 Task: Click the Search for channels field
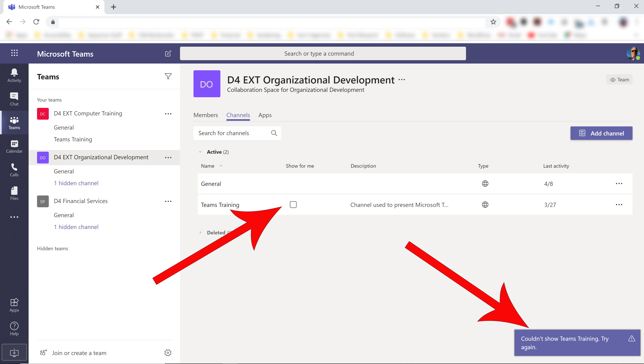(x=237, y=133)
